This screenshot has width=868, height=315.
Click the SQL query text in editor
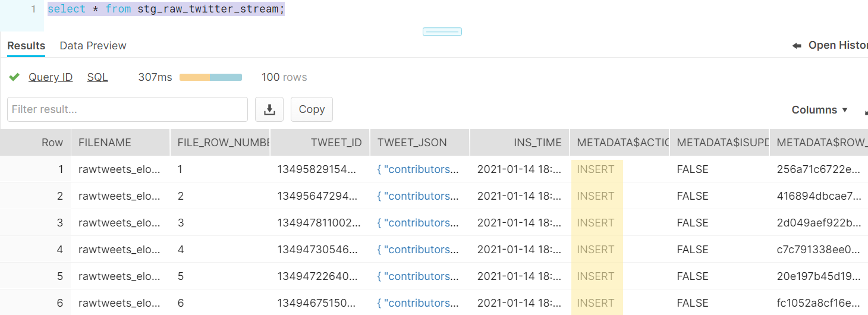166,10
